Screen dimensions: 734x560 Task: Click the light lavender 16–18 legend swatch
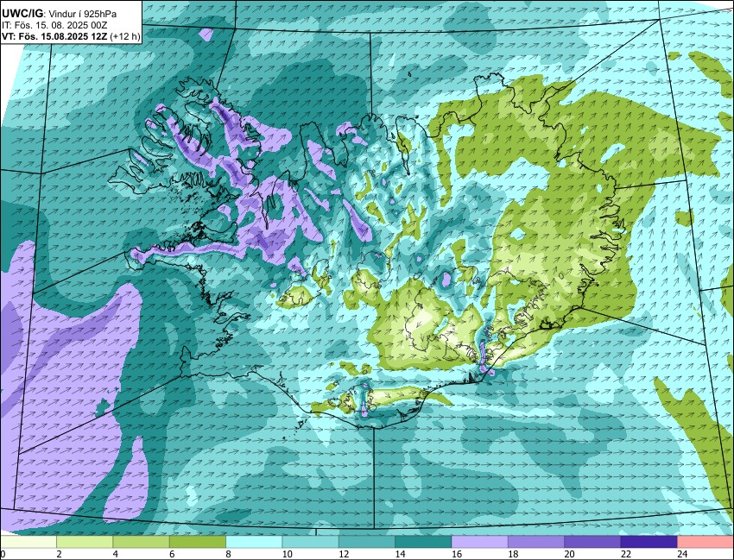tap(480, 542)
